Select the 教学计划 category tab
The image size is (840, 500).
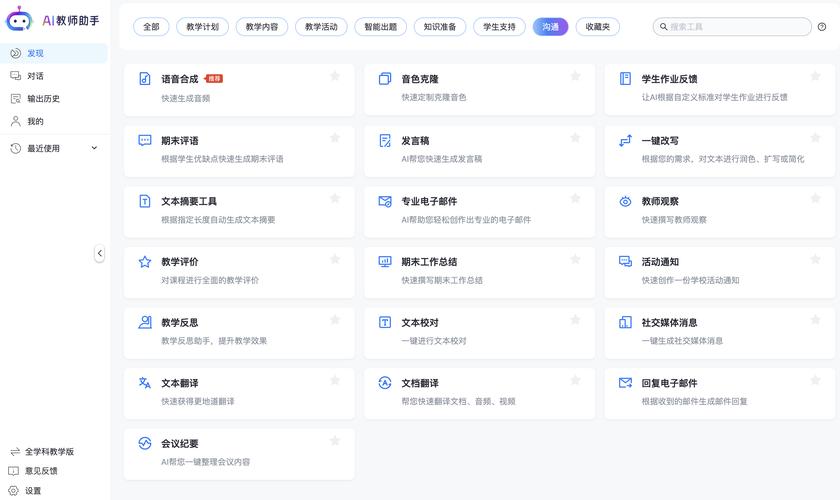coord(202,27)
